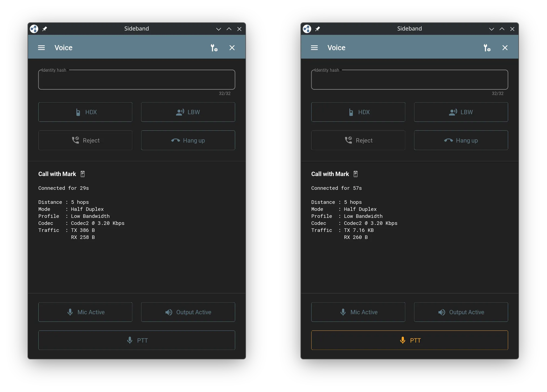Reject the call in right window

pos(358,140)
